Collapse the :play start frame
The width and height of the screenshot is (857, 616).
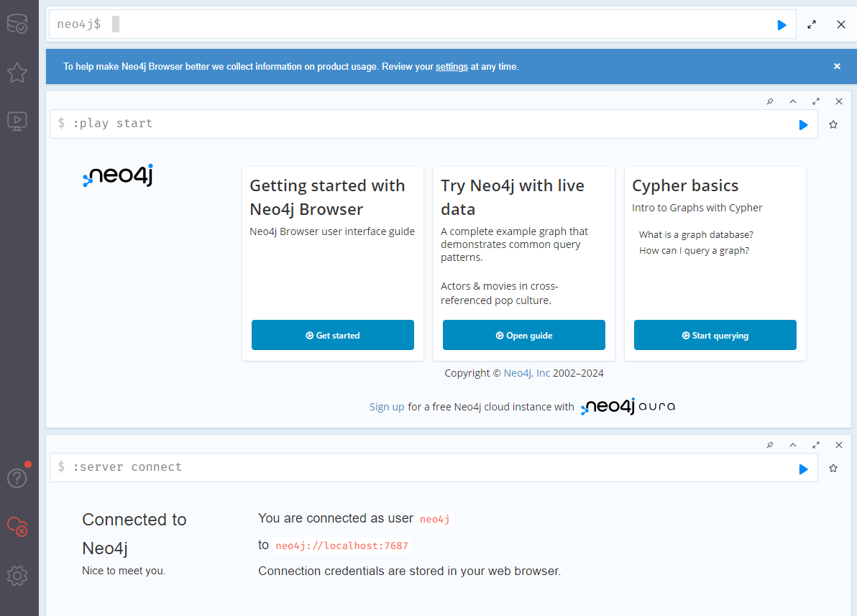click(x=793, y=101)
